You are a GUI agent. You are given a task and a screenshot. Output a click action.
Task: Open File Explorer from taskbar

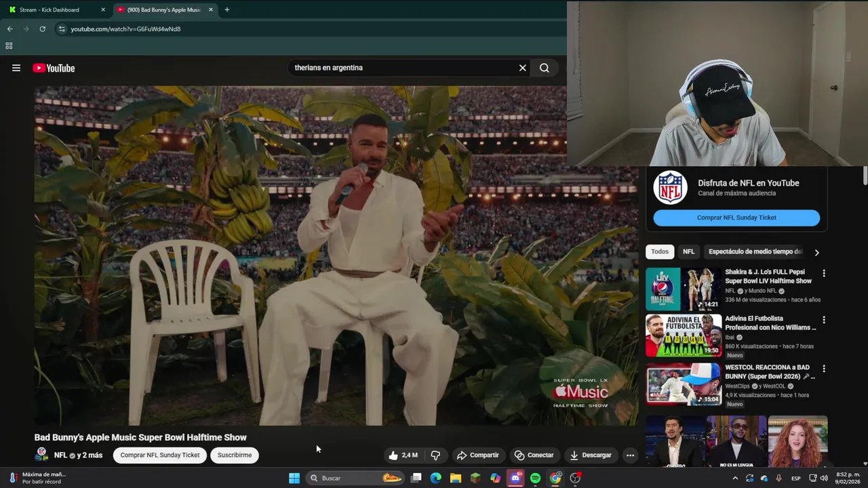[x=456, y=478]
